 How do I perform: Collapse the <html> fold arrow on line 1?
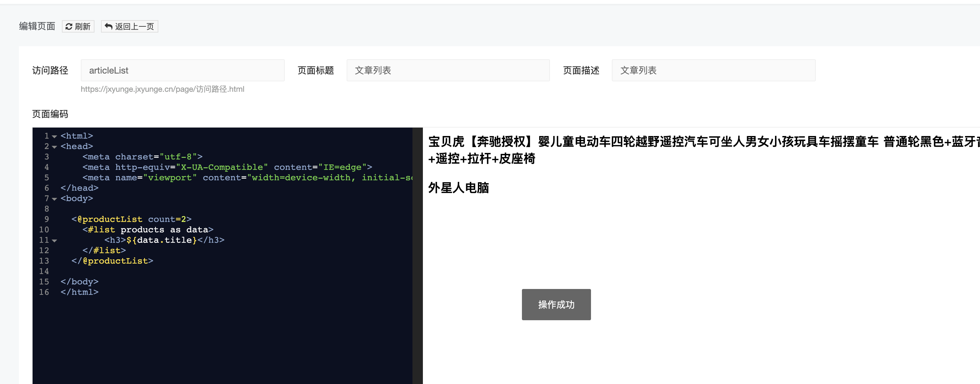tap(54, 136)
